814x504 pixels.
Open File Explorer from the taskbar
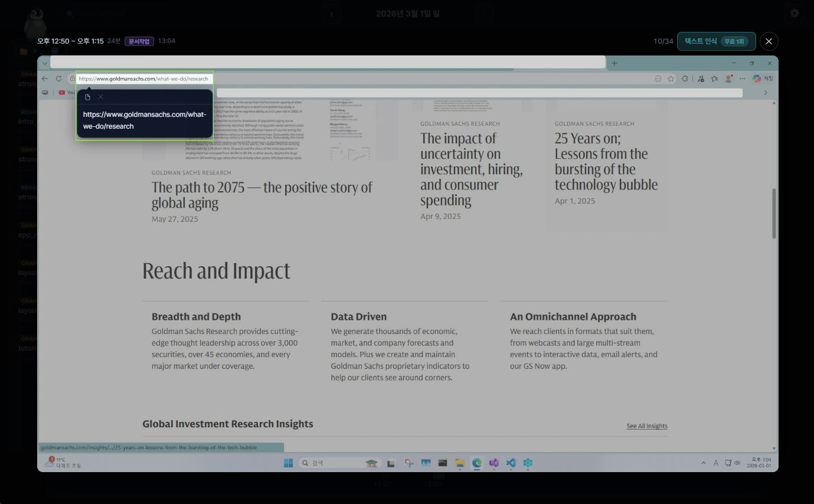pyautogui.click(x=460, y=463)
